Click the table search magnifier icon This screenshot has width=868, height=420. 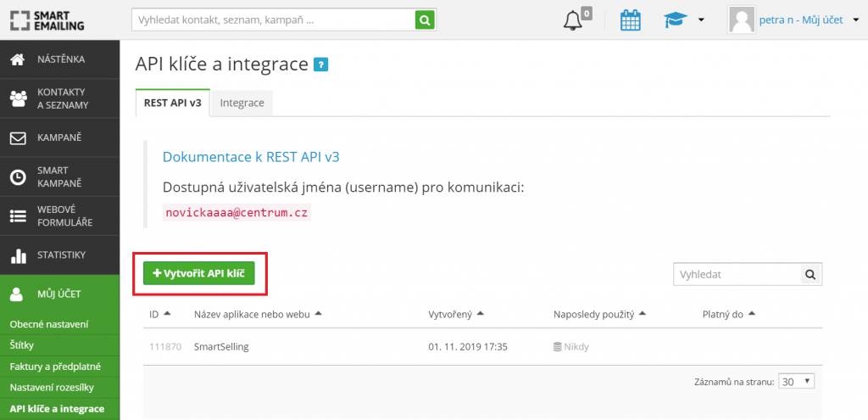[811, 274]
